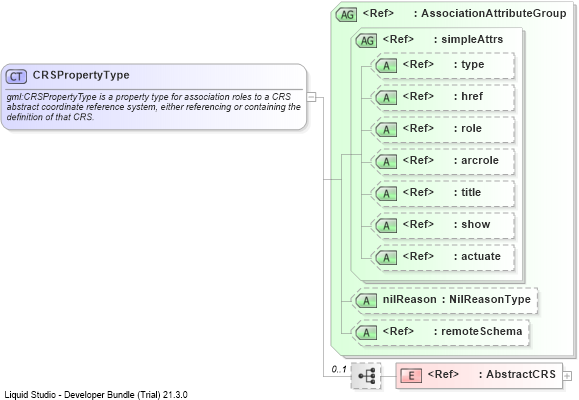579x400 pixels.
Task: Select the sequence compositor icon
Action: click(366, 376)
